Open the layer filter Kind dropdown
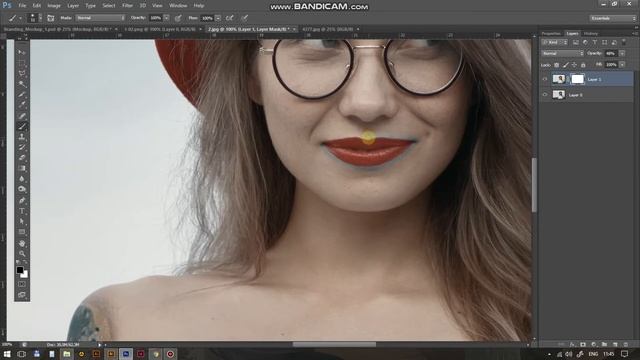 555,42
